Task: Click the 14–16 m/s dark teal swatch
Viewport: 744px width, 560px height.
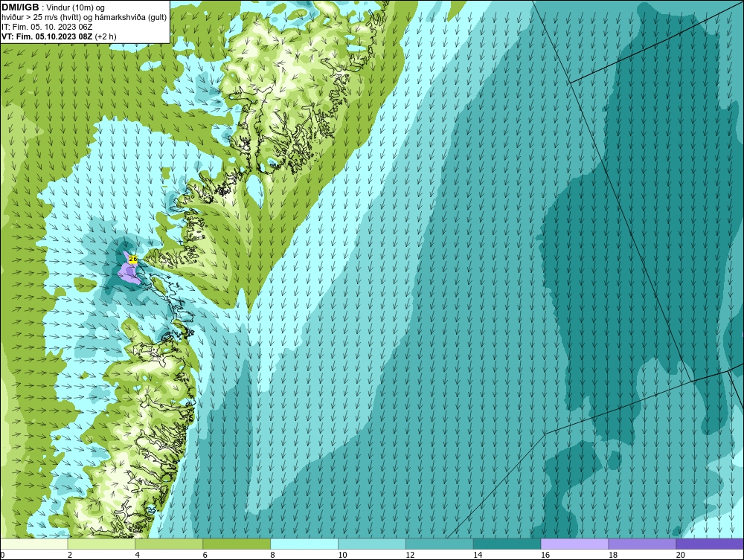Action: pyautogui.click(x=507, y=544)
